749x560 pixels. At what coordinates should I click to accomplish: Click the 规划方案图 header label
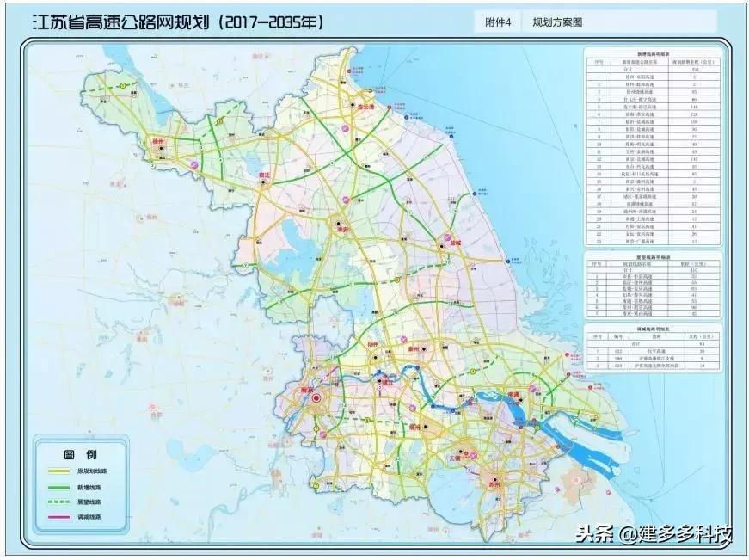pyautogui.click(x=557, y=22)
